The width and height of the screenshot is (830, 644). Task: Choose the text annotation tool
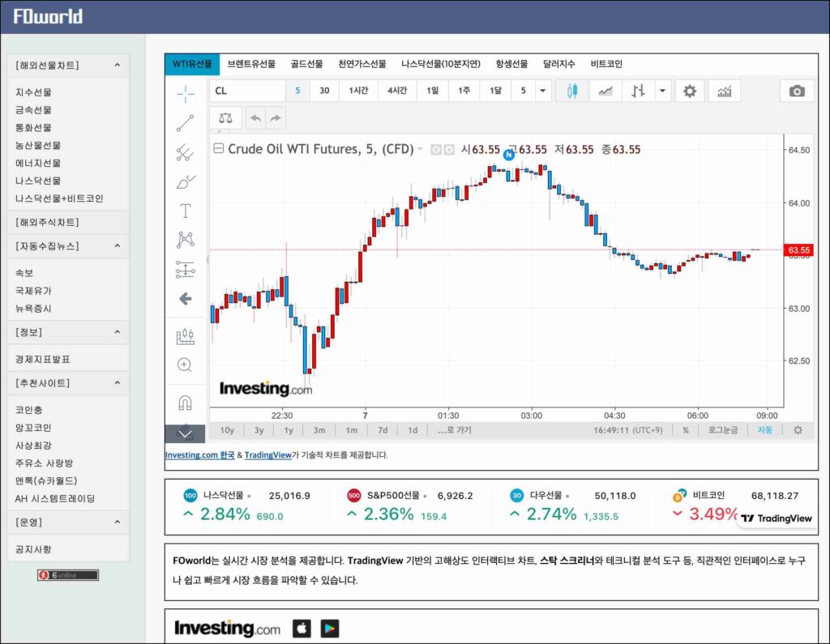[185, 211]
